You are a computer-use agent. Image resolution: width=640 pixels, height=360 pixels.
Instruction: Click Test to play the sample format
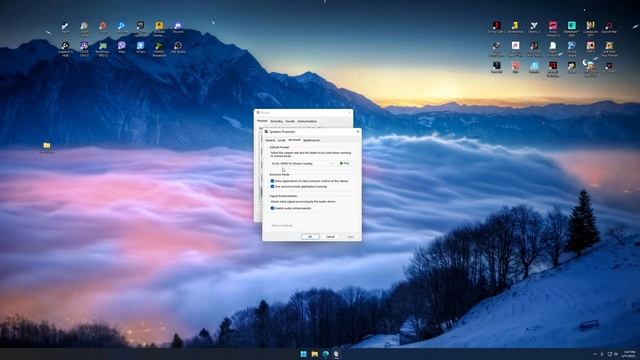coord(344,163)
